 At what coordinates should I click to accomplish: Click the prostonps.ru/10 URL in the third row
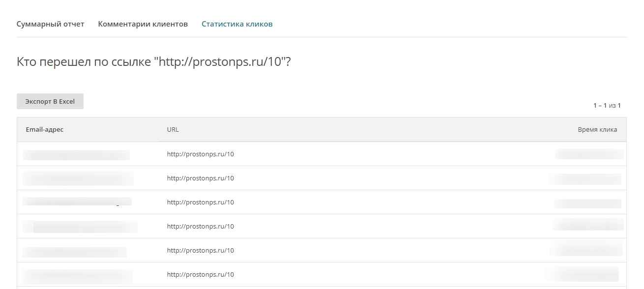tap(201, 202)
